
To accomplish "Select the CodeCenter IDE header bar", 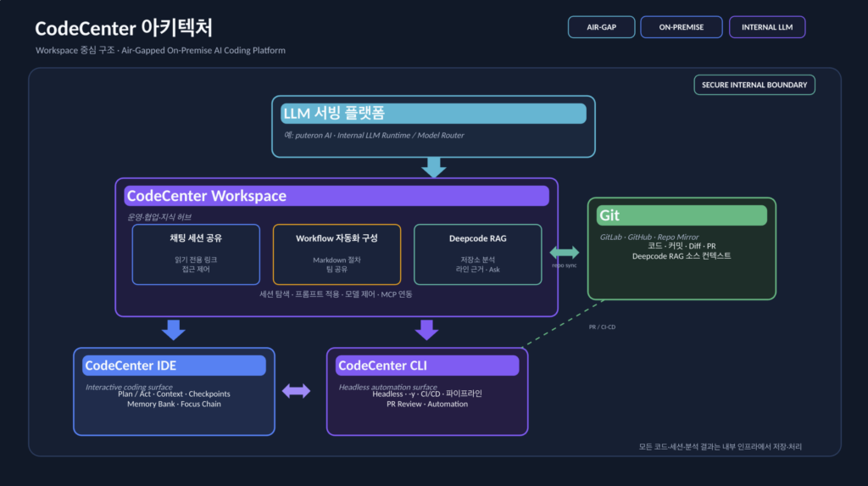I will pyautogui.click(x=174, y=366).
